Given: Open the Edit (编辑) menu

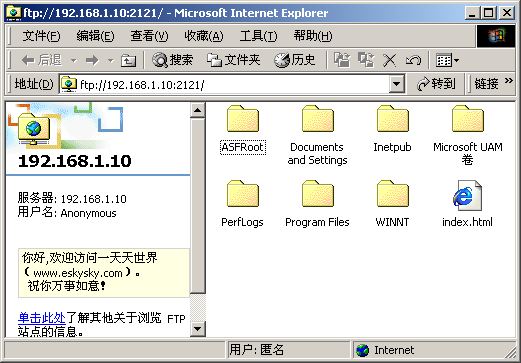Looking at the screenshot, I should 95,36.
